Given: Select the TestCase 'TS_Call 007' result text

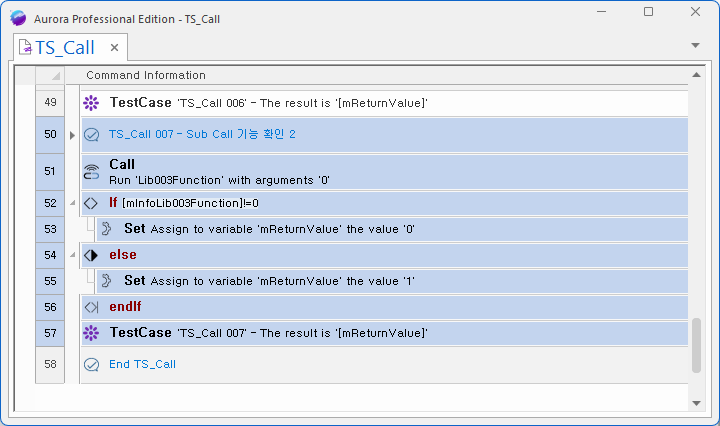Looking at the screenshot, I should coord(269,333).
